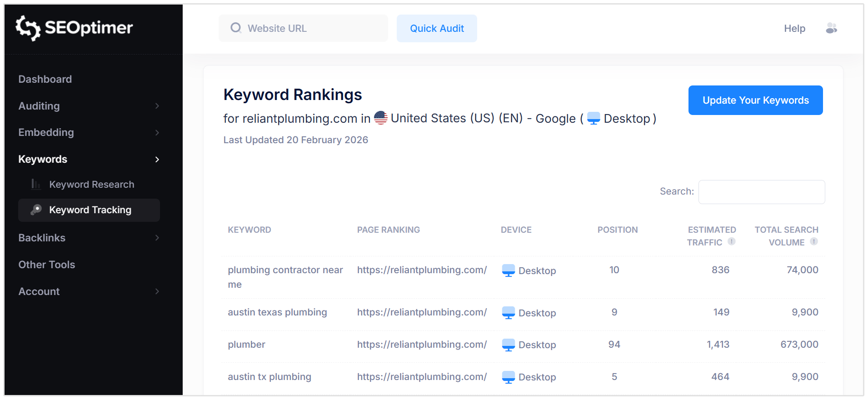
Task: Open Other Tools in sidebar
Action: pos(46,265)
